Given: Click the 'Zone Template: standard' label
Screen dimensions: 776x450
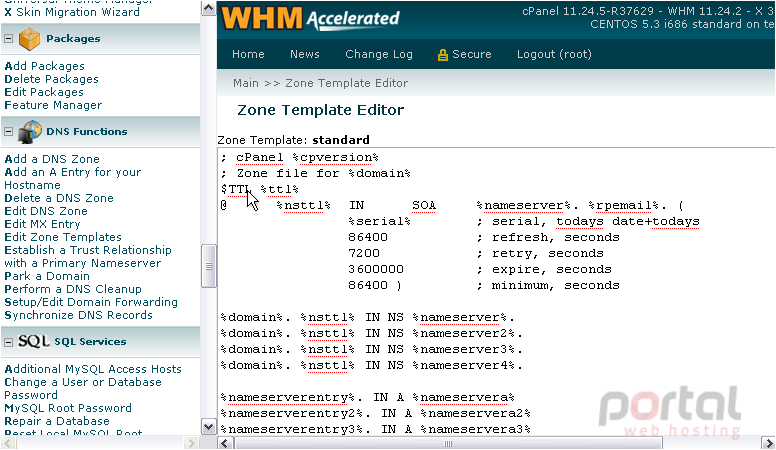Looking at the screenshot, I should [x=293, y=140].
